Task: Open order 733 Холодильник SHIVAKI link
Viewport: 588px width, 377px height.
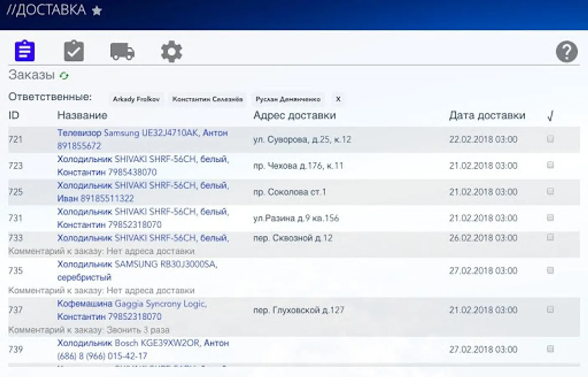Action: 143,238
